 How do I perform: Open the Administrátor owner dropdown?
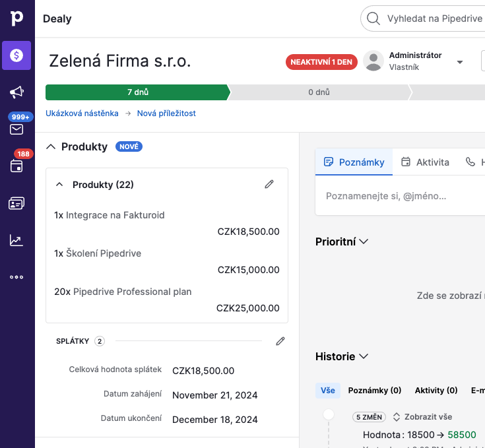point(460,62)
